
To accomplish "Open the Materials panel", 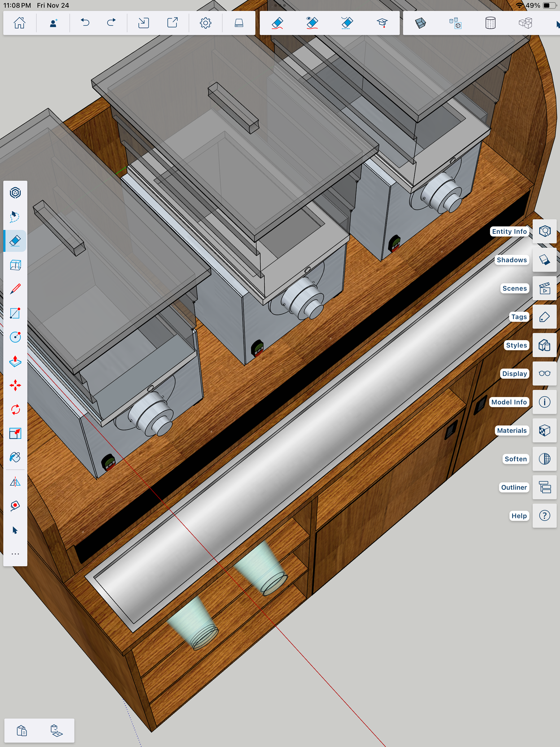I will pyautogui.click(x=545, y=431).
